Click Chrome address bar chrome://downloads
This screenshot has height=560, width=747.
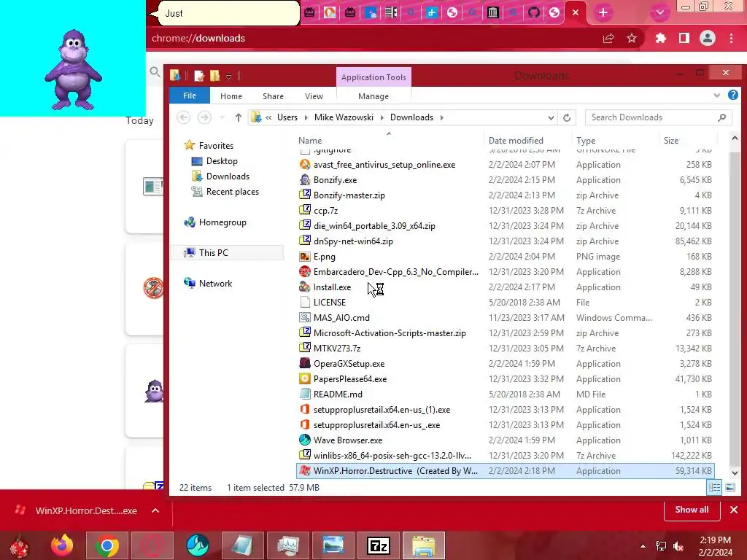coord(198,39)
